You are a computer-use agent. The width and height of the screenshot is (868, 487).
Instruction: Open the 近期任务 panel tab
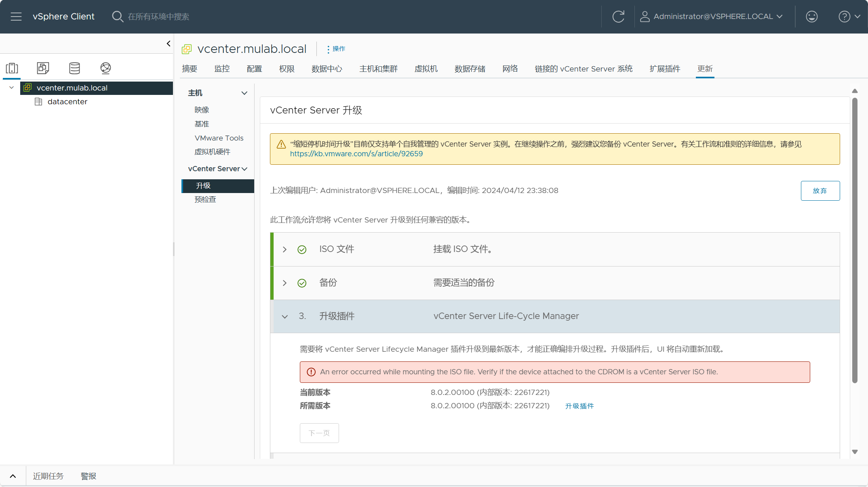click(48, 476)
